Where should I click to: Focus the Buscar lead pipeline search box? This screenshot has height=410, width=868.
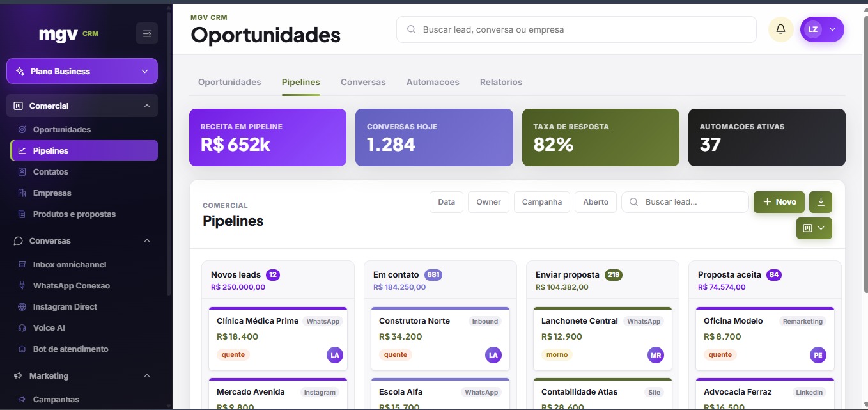pyautogui.click(x=685, y=201)
